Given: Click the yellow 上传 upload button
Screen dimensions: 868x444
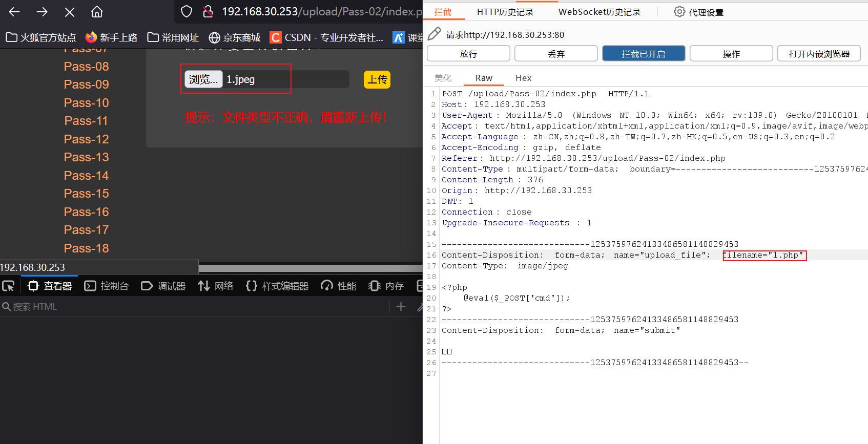Looking at the screenshot, I should coord(377,79).
